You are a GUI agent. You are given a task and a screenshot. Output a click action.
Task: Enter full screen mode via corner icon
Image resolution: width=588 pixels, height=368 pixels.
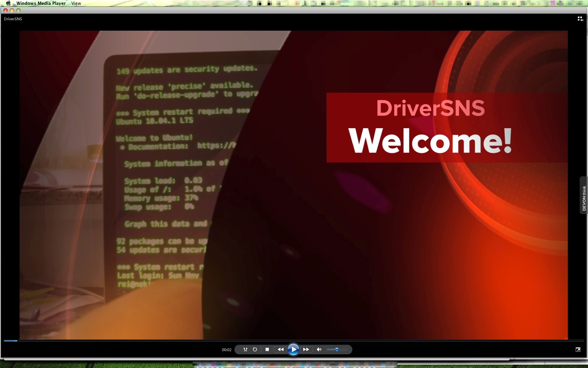(578, 350)
